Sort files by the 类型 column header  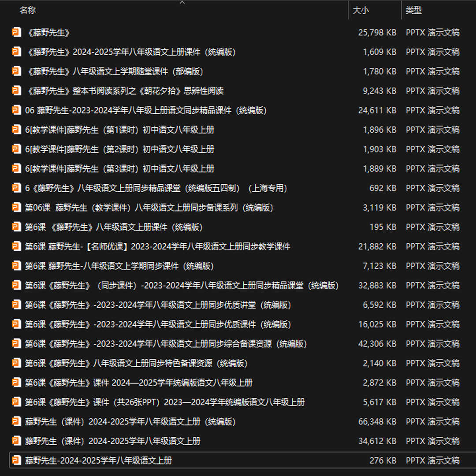tap(413, 10)
